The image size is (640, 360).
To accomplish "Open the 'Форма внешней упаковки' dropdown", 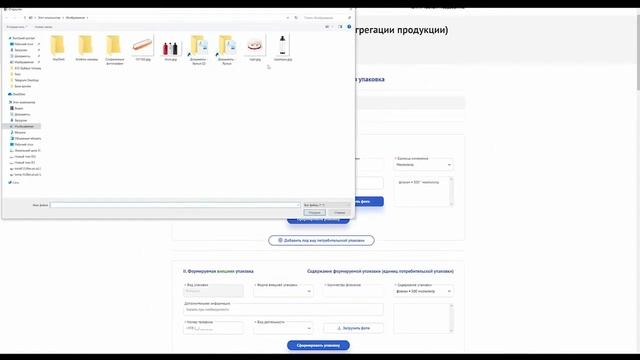I will [x=283, y=291].
